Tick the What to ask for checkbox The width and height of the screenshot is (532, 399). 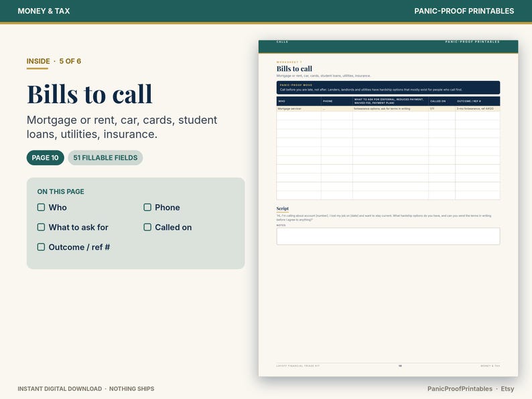(x=41, y=227)
